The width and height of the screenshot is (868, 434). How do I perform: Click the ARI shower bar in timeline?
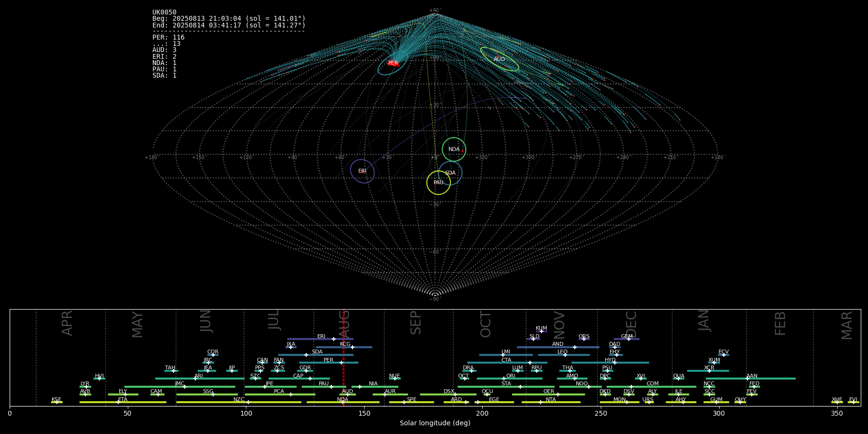pos(200,379)
